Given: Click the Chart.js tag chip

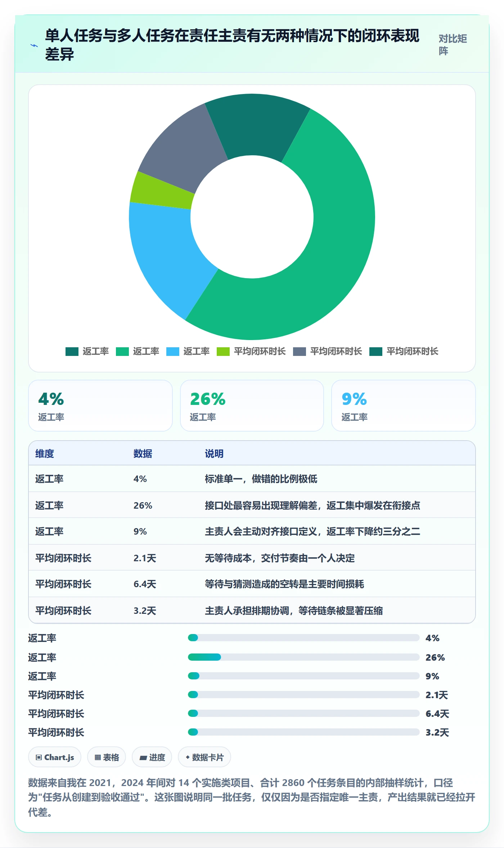Looking at the screenshot, I should pos(55,757).
